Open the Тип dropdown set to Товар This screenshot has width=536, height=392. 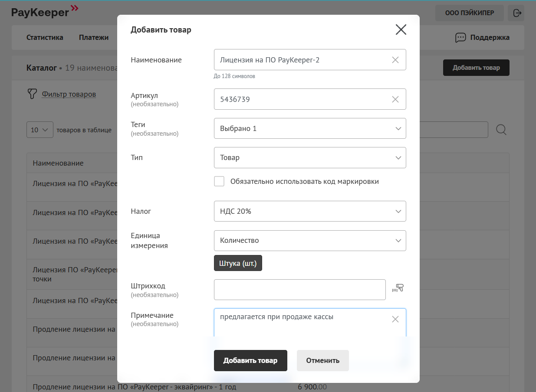[310, 157]
